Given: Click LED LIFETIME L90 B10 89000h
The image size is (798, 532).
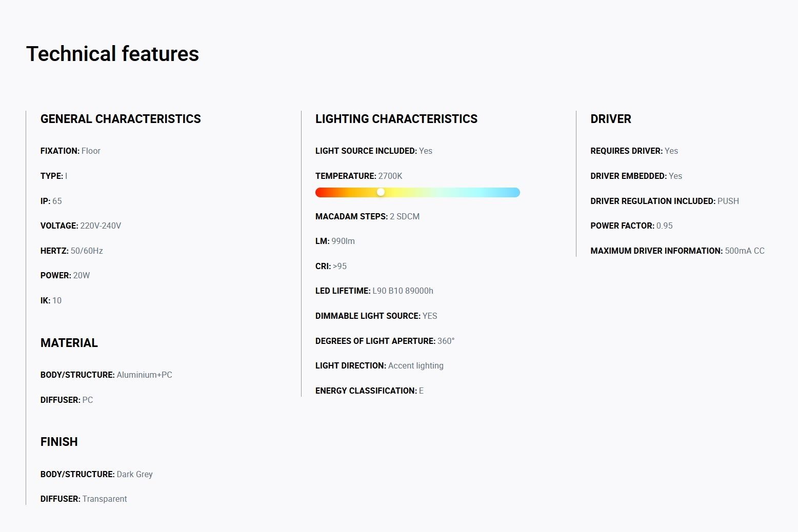Looking at the screenshot, I should (x=374, y=291).
